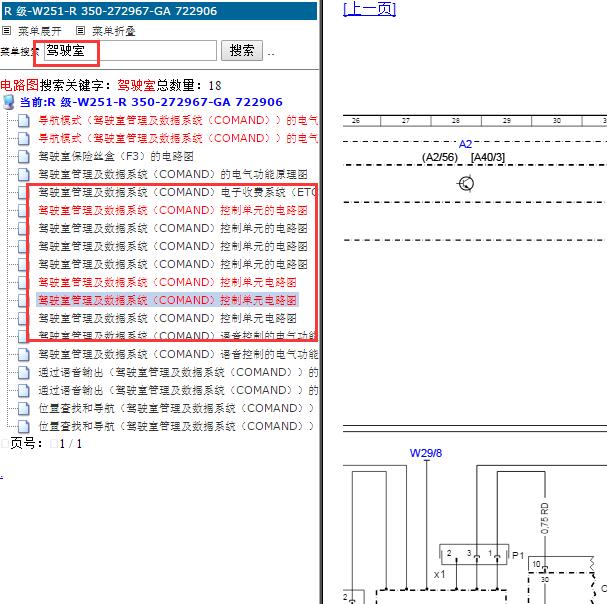Open the red COMAND 控制单元的电路图 entry

[173, 210]
